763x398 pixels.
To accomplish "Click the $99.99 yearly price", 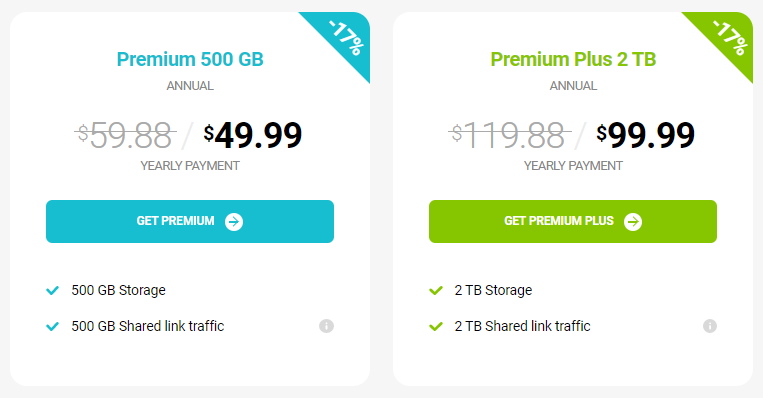I will coord(646,135).
